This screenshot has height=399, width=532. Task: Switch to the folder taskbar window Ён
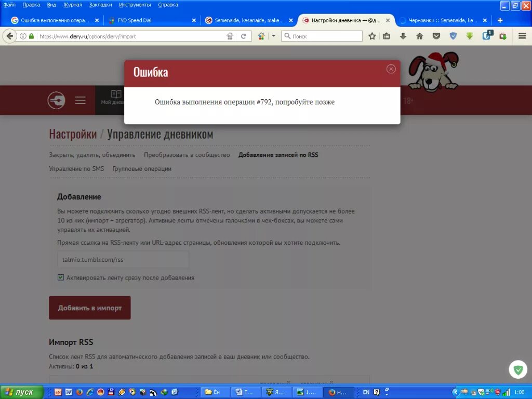(x=216, y=392)
